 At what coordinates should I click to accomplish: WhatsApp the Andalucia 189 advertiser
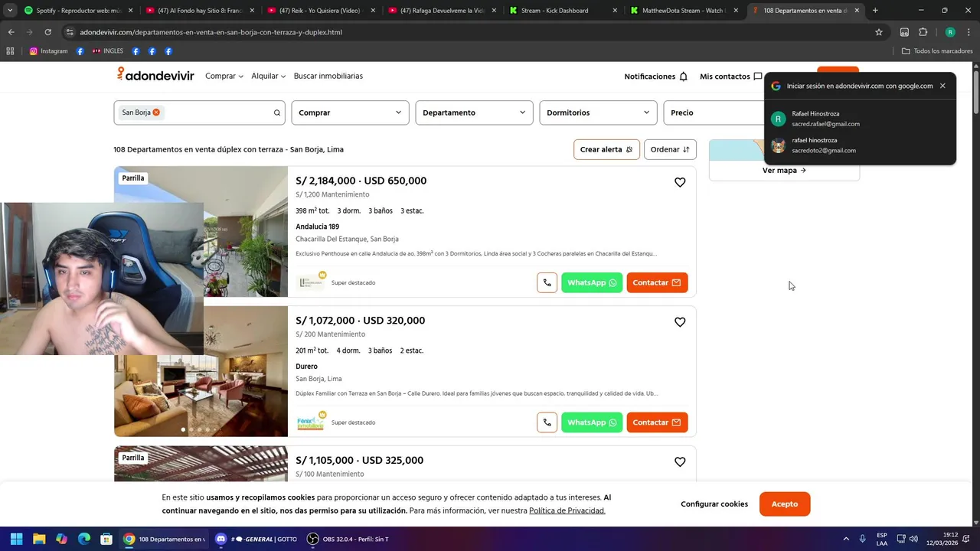tap(592, 282)
